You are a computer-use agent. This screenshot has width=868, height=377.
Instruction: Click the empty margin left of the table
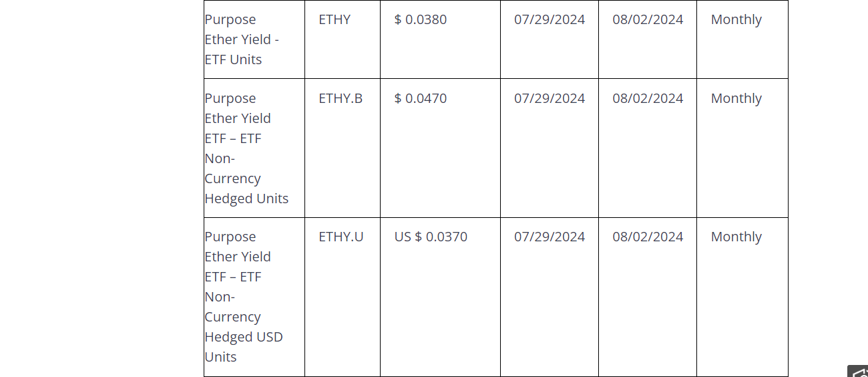click(100, 187)
